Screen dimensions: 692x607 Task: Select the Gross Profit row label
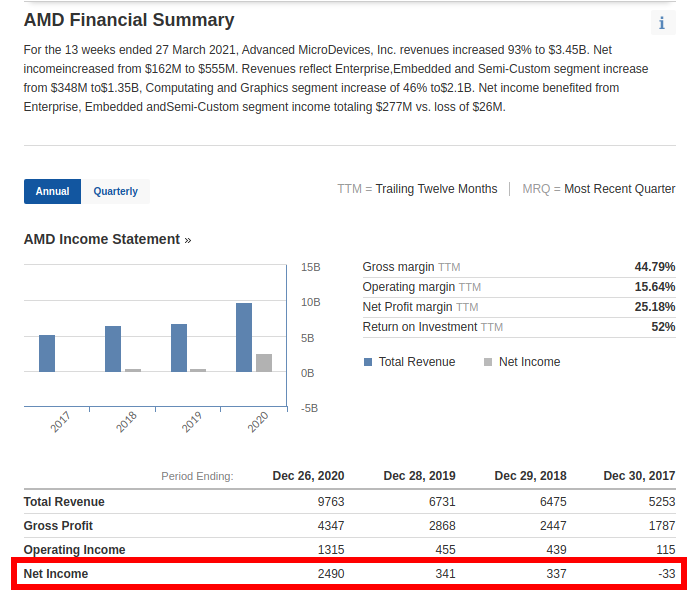tap(59, 526)
